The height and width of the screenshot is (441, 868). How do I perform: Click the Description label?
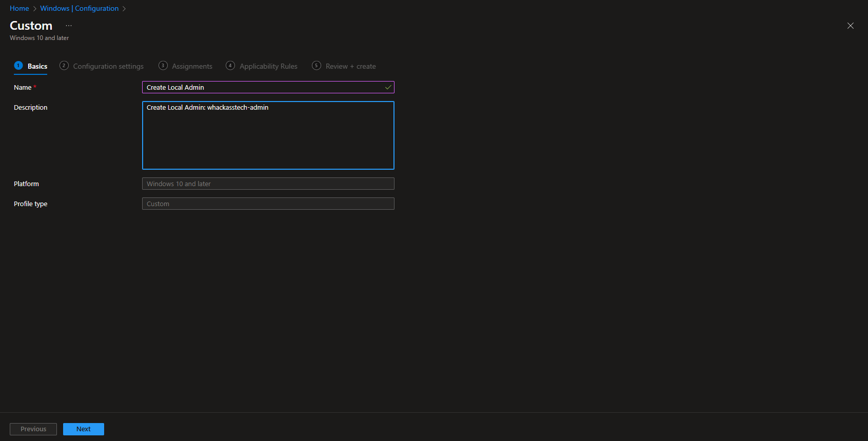[31, 108]
